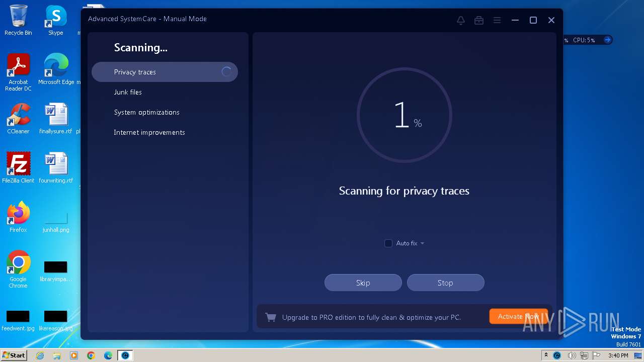Open the notification bell in Advanced SystemCare
The image size is (644, 362).
(x=460, y=20)
